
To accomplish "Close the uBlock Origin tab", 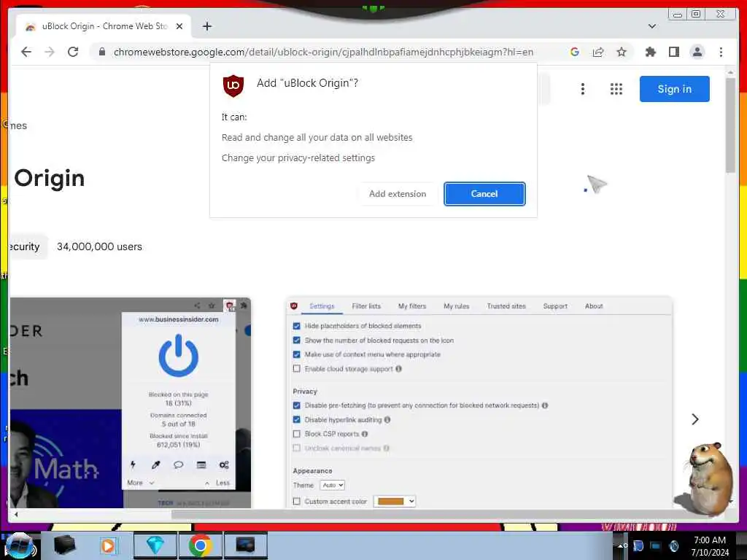I will pos(179,26).
